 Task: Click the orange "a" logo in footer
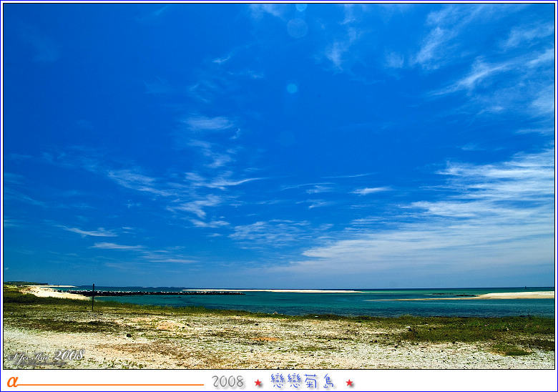click(x=11, y=381)
